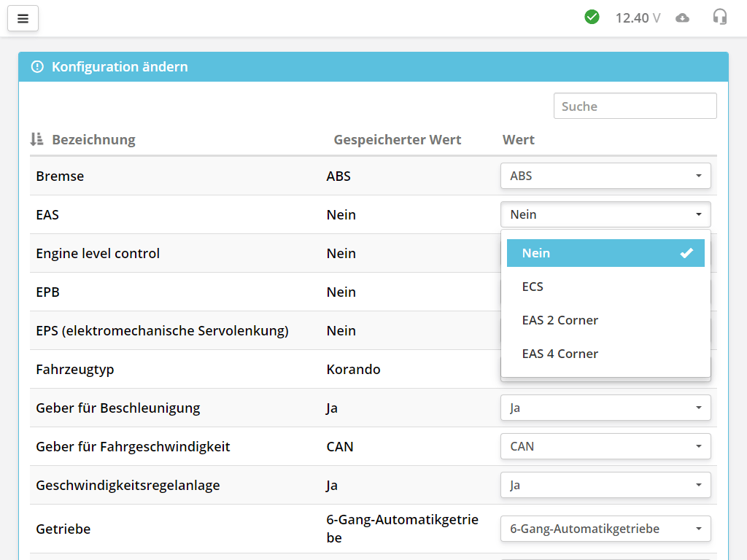Select Nein option in EAS dropdown
Screen dimensions: 747x560
coord(605,253)
